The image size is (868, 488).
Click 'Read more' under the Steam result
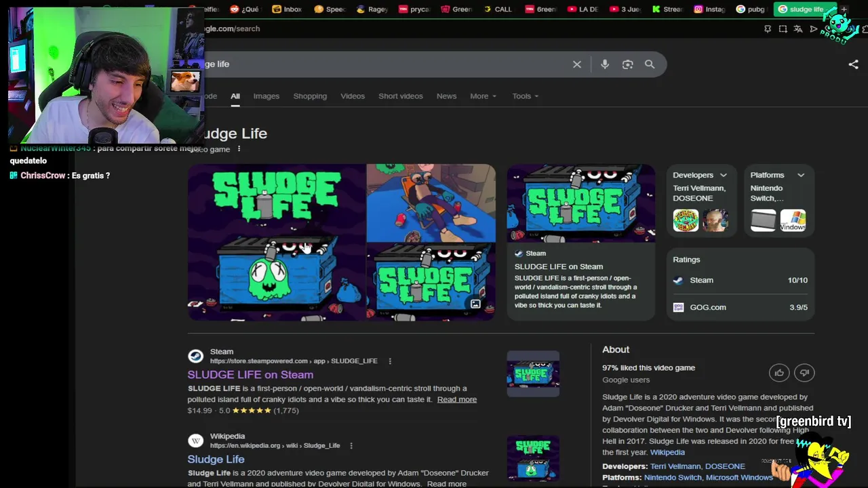pyautogui.click(x=457, y=399)
